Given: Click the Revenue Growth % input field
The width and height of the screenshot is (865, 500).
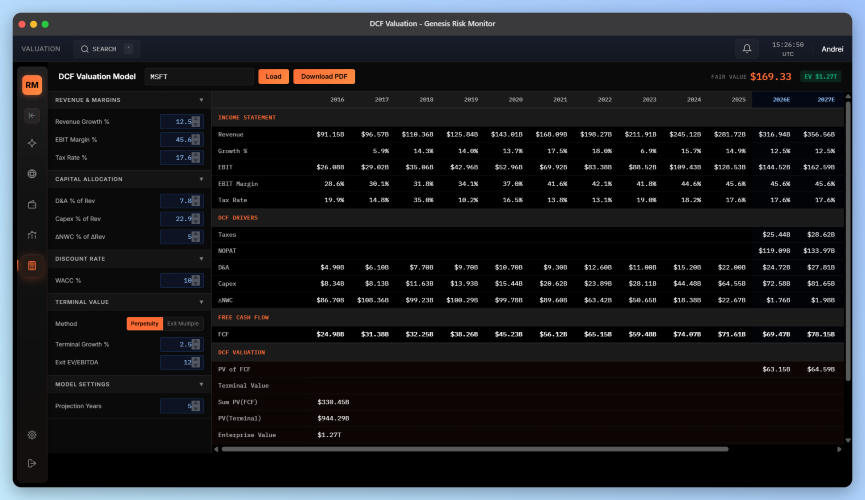Looking at the screenshot, I should point(181,121).
